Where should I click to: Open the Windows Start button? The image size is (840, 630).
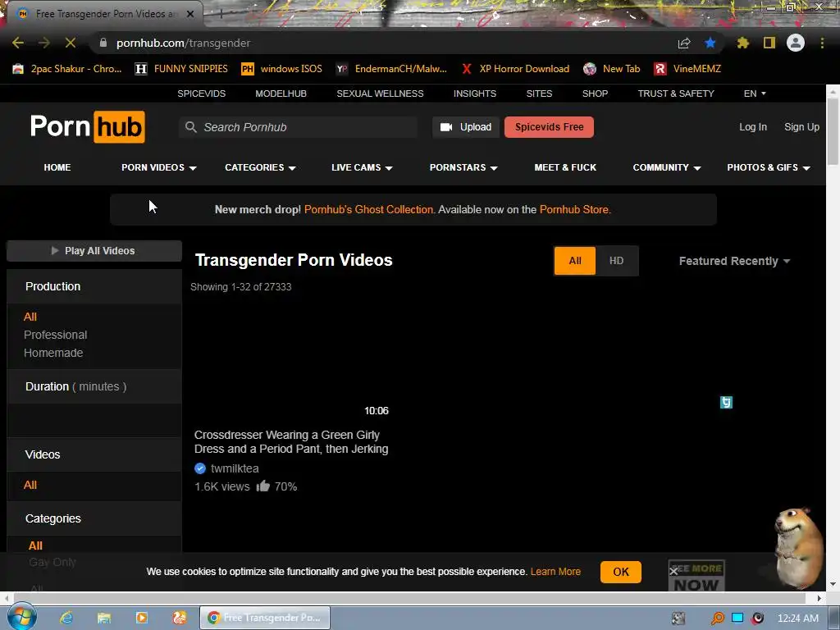[21, 617]
